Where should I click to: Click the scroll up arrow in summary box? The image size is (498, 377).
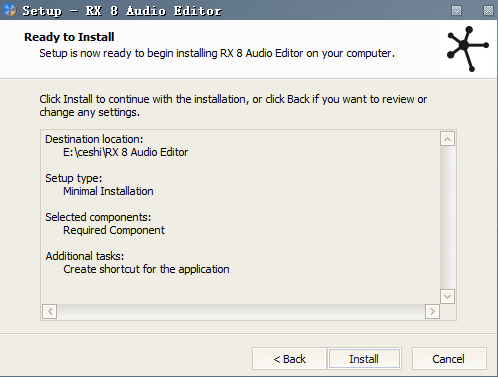pos(447,139)
